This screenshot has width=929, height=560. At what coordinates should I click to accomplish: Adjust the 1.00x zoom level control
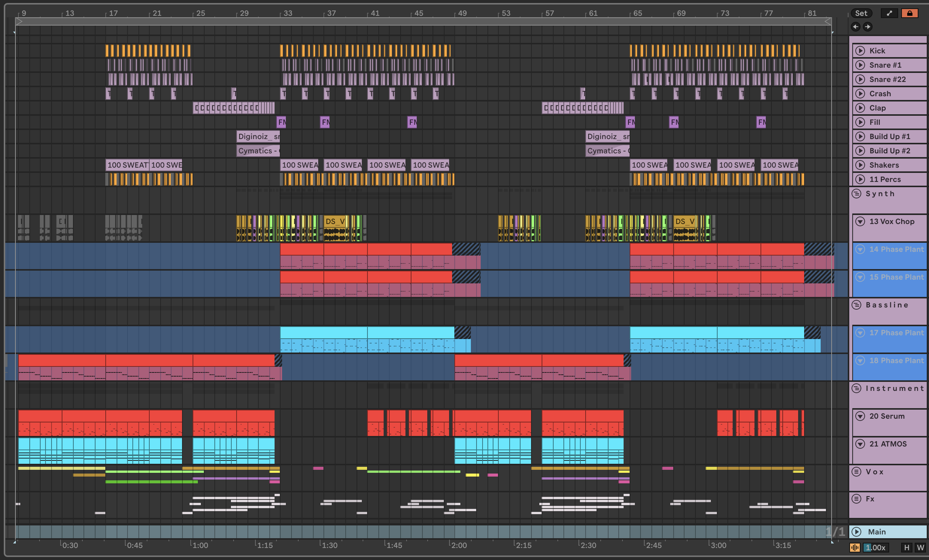click(x=876, y=548)
